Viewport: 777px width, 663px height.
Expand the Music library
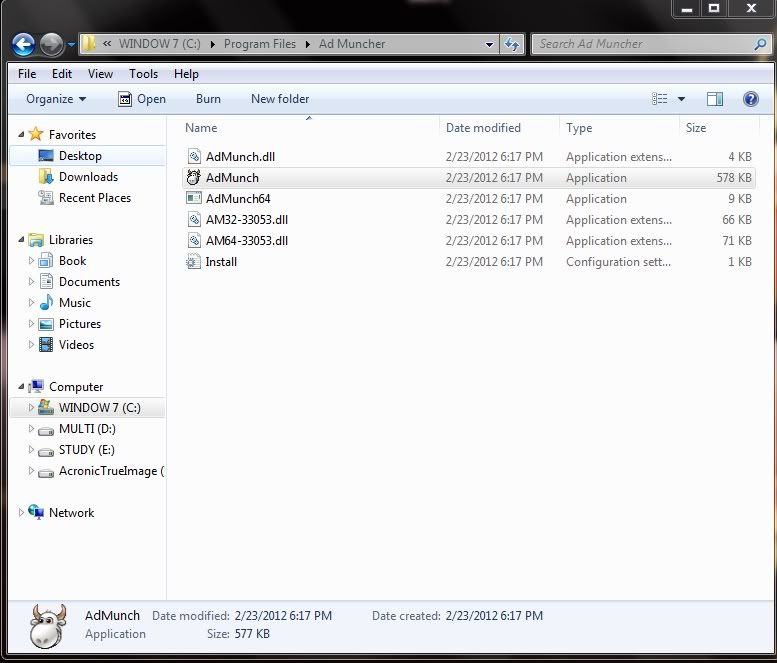(31, 302)
